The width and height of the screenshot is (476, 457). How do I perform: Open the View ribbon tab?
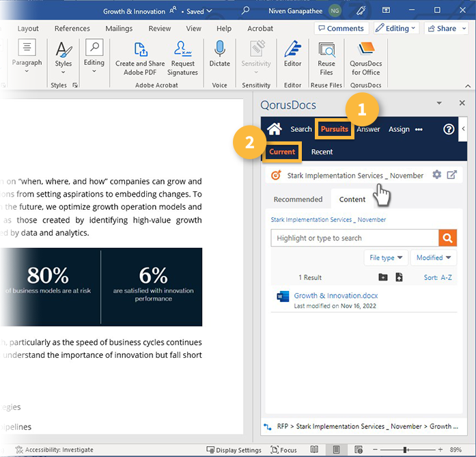(194, 29)
